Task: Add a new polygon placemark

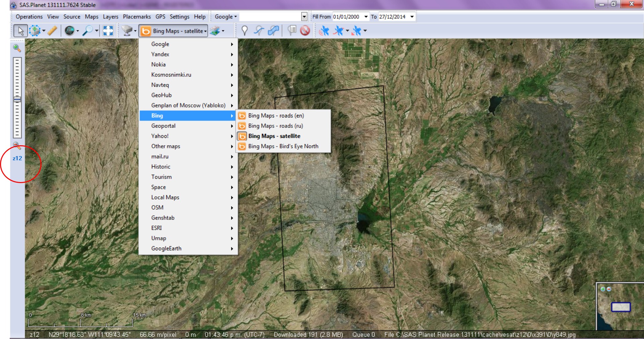Action: coord(273,31)
